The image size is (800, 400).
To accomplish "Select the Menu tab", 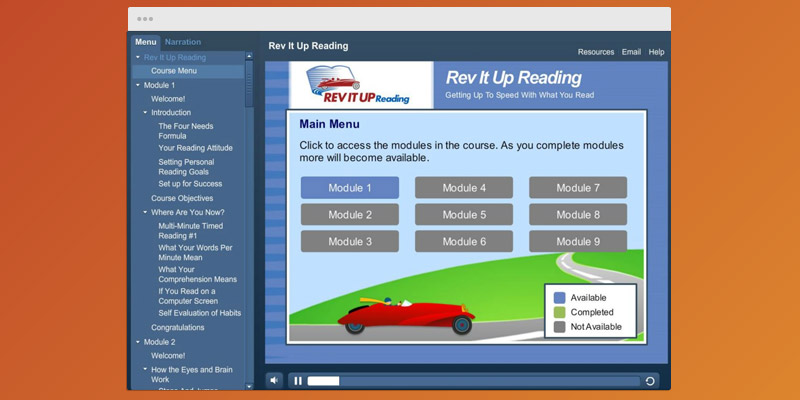I will (x=145, y=42).
